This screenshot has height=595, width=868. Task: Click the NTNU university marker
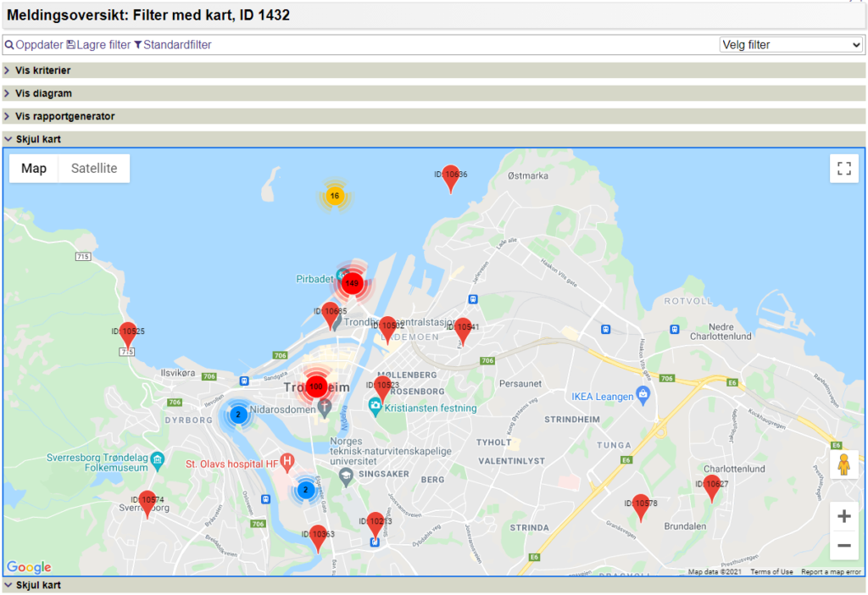346,476
